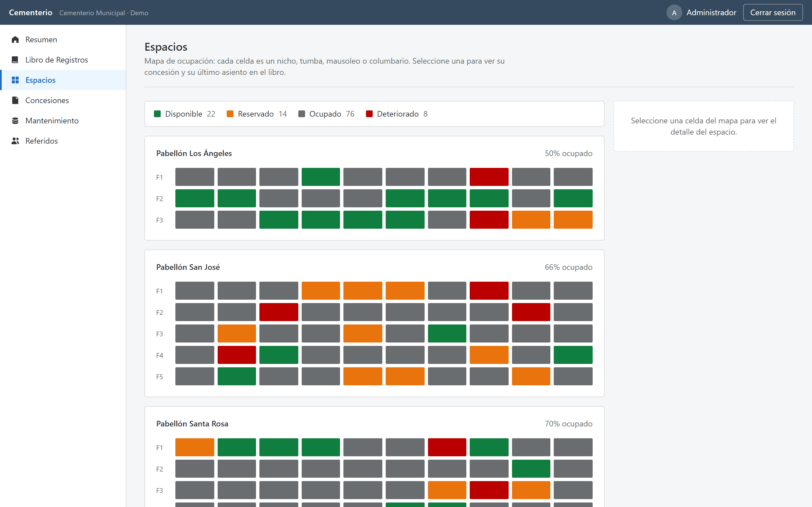The height and width of the screenshot is (507, 812).
Task: Click the green Disponible legend swatch
Action: 157,114
